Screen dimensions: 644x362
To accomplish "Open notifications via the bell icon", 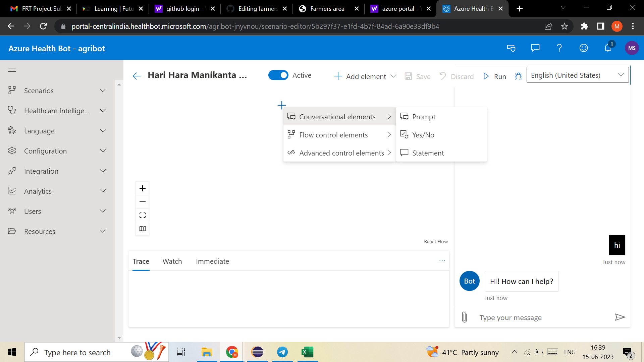I will click(607, 48).
